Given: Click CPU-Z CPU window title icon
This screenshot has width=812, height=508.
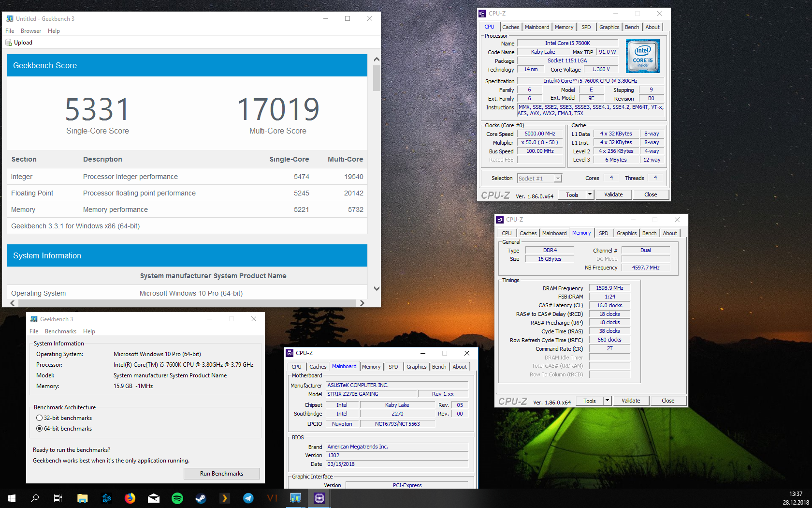Looking at the screenshot, I should [482, 14].
